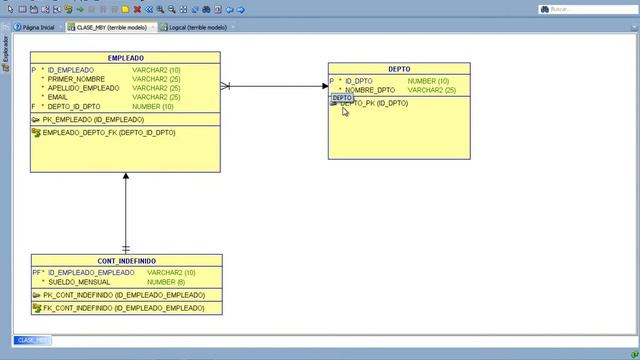Zoom in on the diagram
The height and width of the screenshot is (360, 640).
point(160,9)
